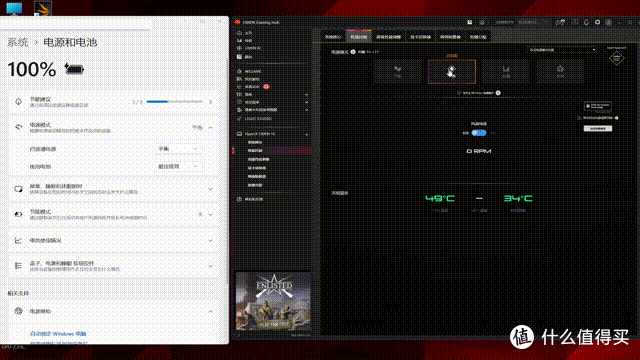Expand the 节能模式 row in Settings
This screenshot has width=640, height=360.
pyautogui.click(x=211, y=214)
